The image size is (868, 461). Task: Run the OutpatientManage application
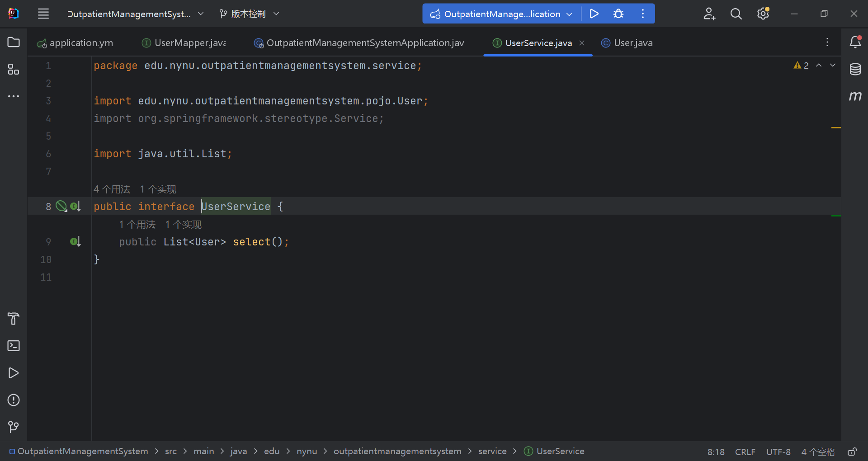click(x=594, y=14)
